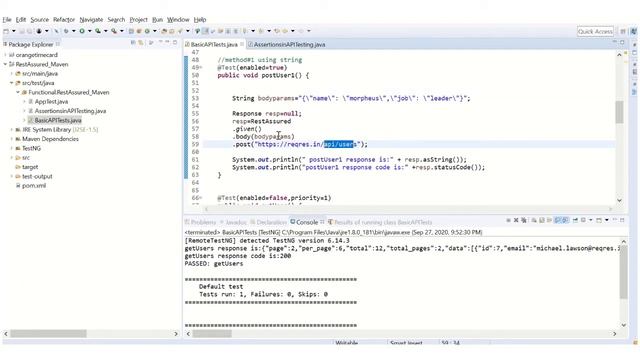Click scroll-down arrow of editor scrollbar
This screenshot has width=640, height=360.
(619, 200)
